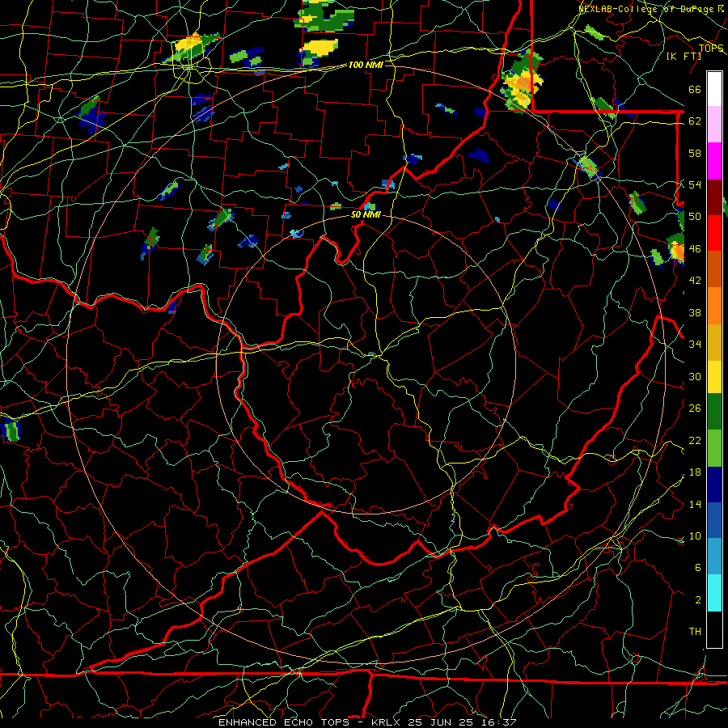The width and height of the screenshot is (728, 728).
Task: Click the legend value '10'
Action: pyautogui.click(x=695, y=535)
